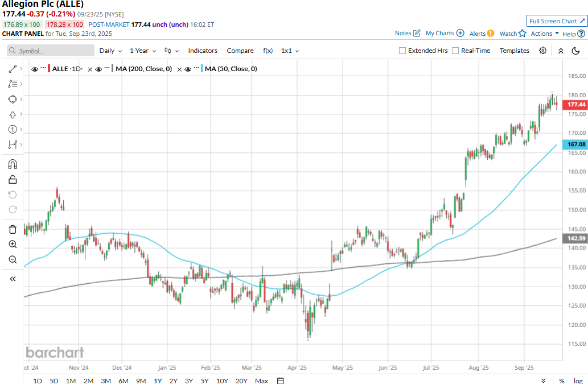Viewport: 588px width, 385px height.
Task: Toggle visibility of MA 200 indicator
Action: [98, 69]
